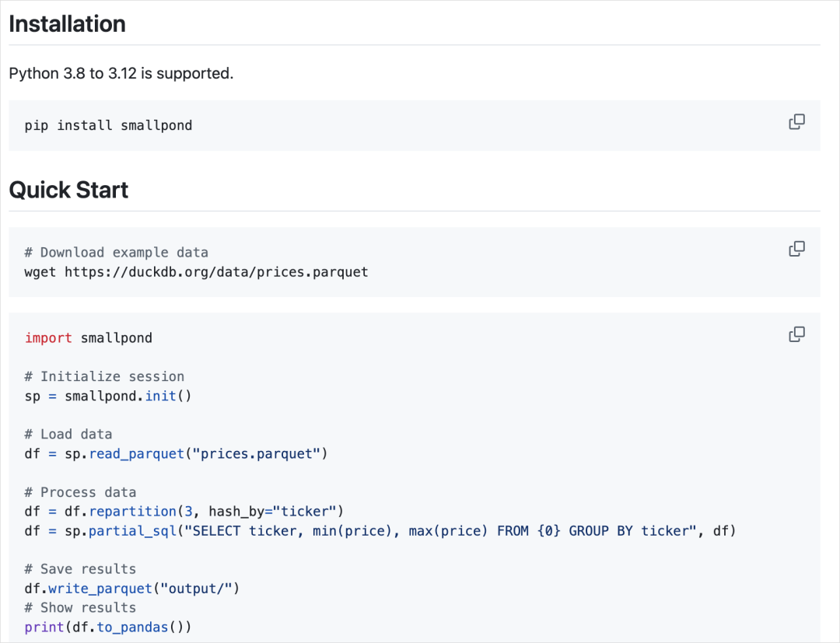Click the '# Download example data' comment

click(116, 253)
